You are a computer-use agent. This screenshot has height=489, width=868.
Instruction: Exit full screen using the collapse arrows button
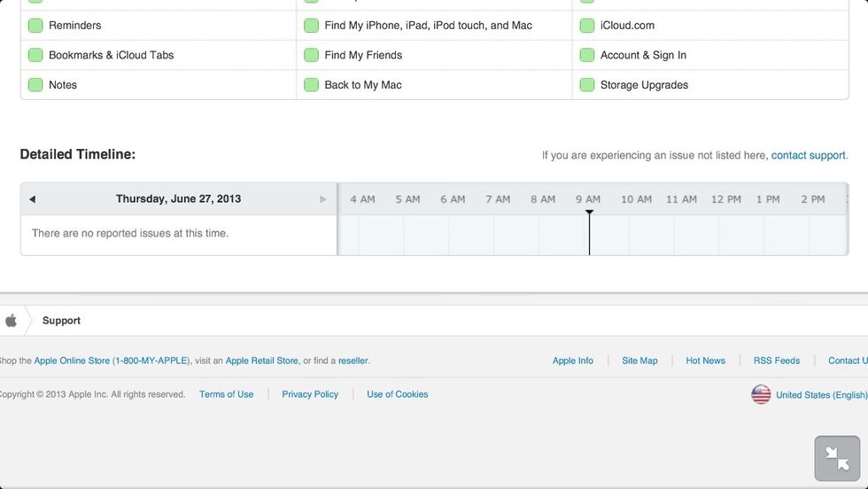tap(837, 458)
